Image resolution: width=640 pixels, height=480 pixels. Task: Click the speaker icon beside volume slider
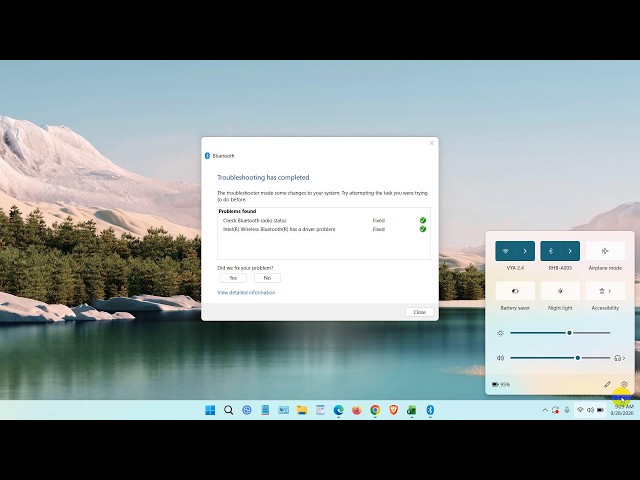click(500, 358)
